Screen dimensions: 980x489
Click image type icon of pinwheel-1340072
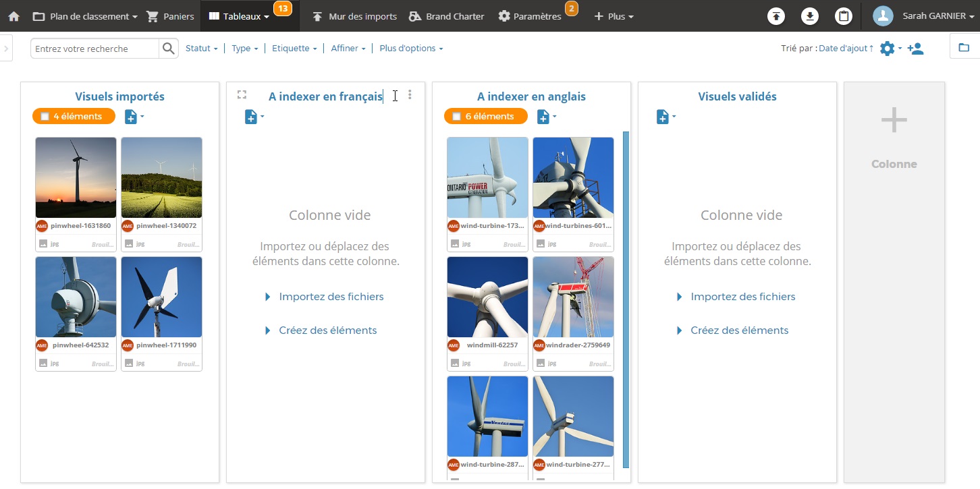point(128,243)
